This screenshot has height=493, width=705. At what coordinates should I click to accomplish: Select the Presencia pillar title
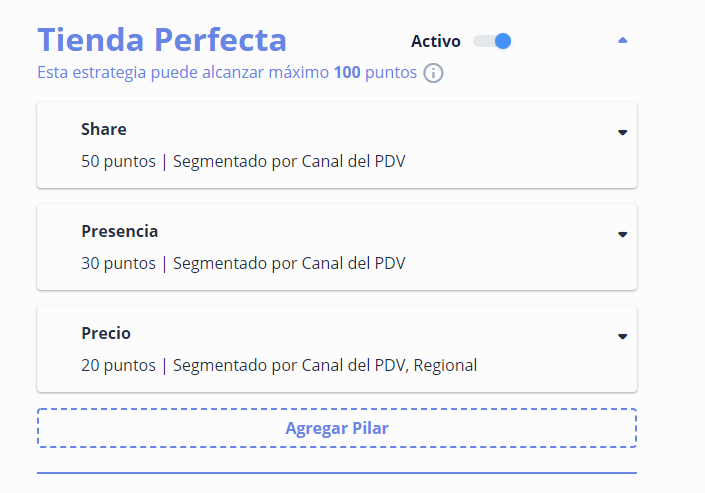tap(120, 231)
